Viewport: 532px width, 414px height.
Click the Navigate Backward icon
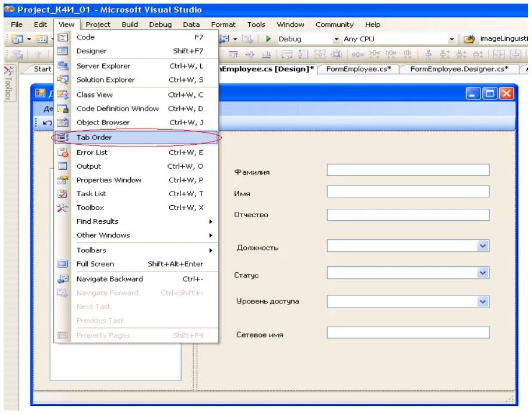pyautogui.click(x=63, y=279)
